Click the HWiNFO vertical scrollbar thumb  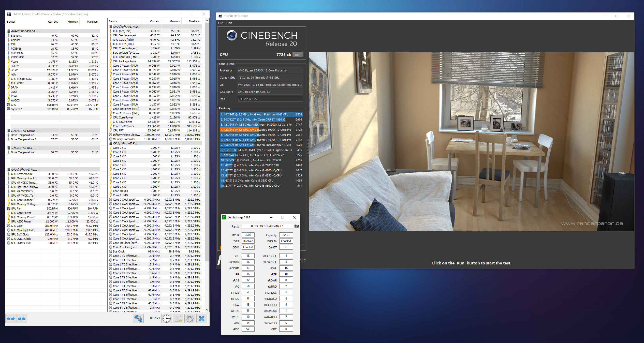207,142
